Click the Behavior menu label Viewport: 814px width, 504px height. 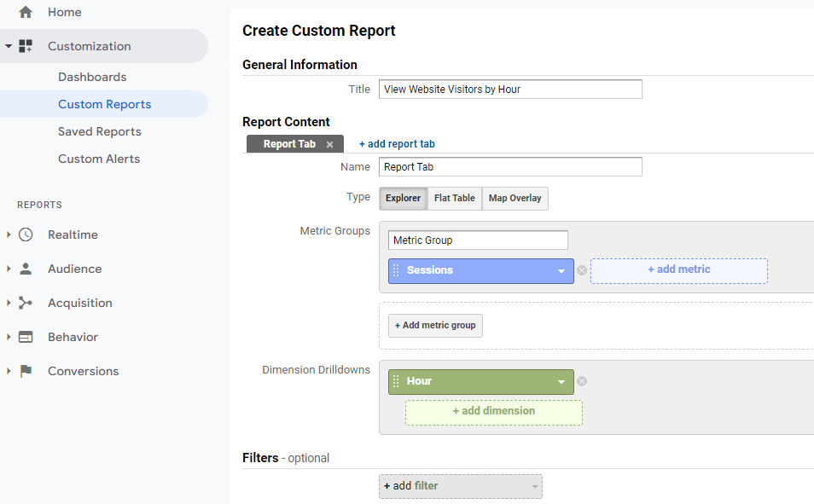pos(73,338)
